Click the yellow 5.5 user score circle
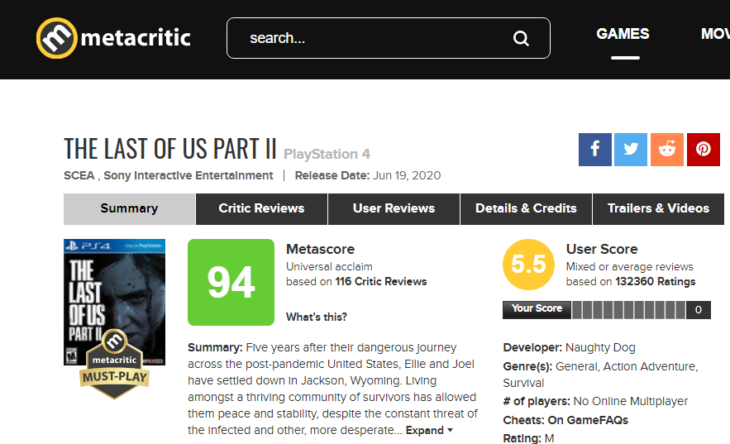 click(x=528, y=264)
